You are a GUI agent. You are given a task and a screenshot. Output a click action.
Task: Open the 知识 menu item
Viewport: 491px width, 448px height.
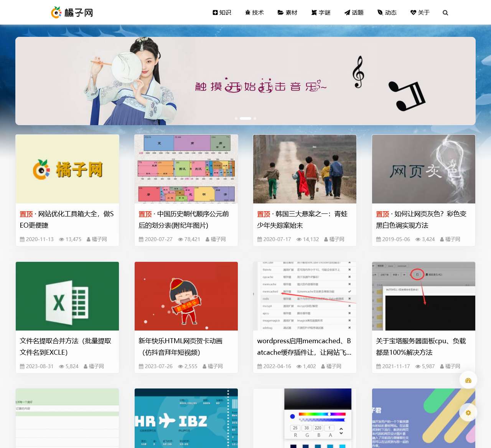pyautogui.click(x=222, y=12)
